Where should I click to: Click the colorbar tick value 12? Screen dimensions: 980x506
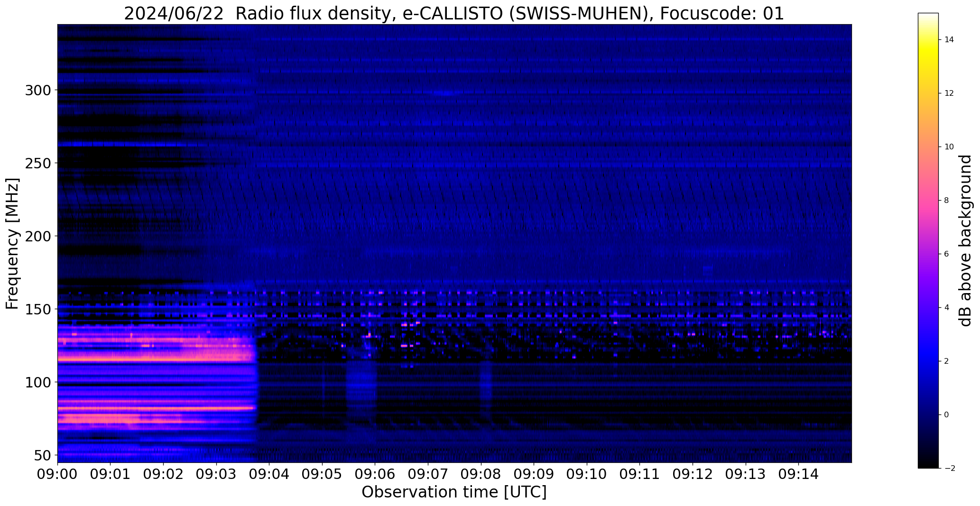click(949, 93)
